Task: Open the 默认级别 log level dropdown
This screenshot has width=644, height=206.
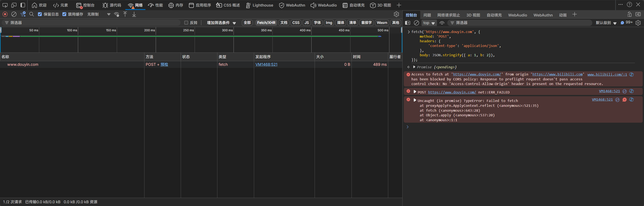Action: click(x=606, y=23)
